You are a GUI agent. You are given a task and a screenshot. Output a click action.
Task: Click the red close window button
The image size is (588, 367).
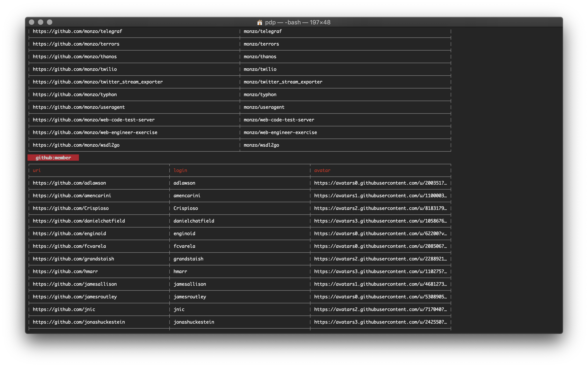(32, 22)
